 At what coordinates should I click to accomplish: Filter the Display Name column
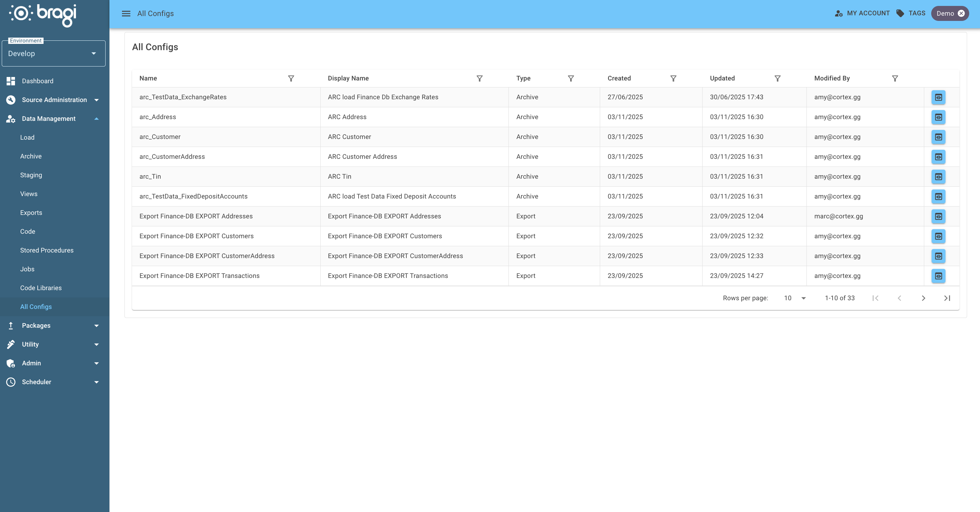tap(480, 78)
